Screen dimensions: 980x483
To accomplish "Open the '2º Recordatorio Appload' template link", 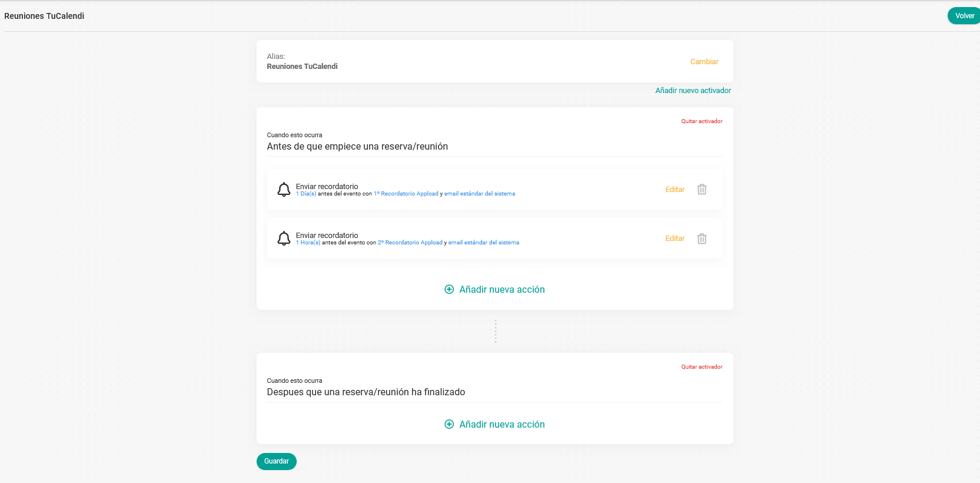I will click(x=410, y=243).
